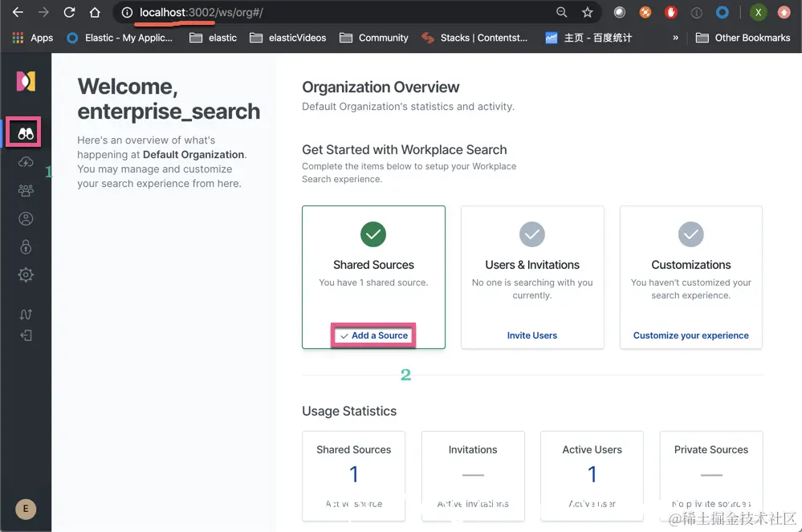
Task: Click 'You have 1 shared source.' text
Action: [373, 282]
